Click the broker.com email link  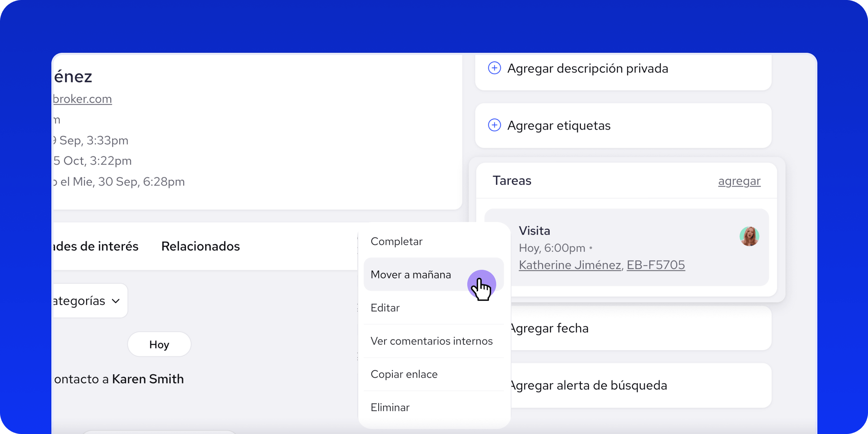pyautogui.click(x=82, y=99)
